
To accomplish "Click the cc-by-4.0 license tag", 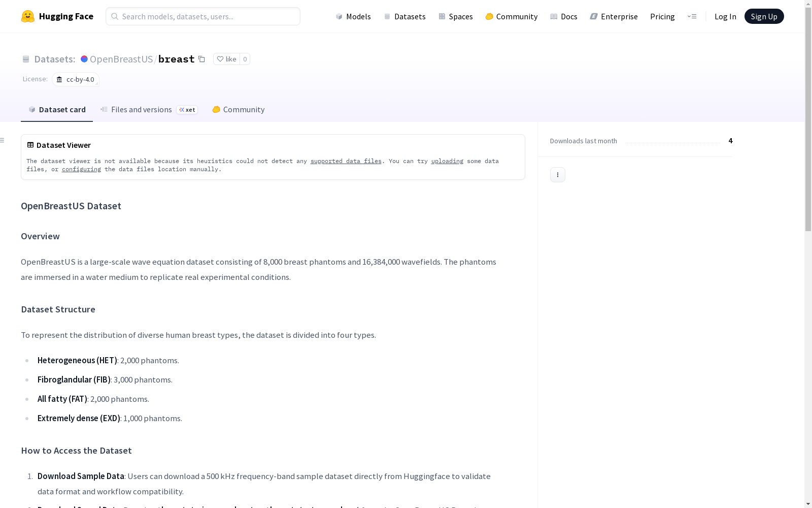I will (76, 79).
